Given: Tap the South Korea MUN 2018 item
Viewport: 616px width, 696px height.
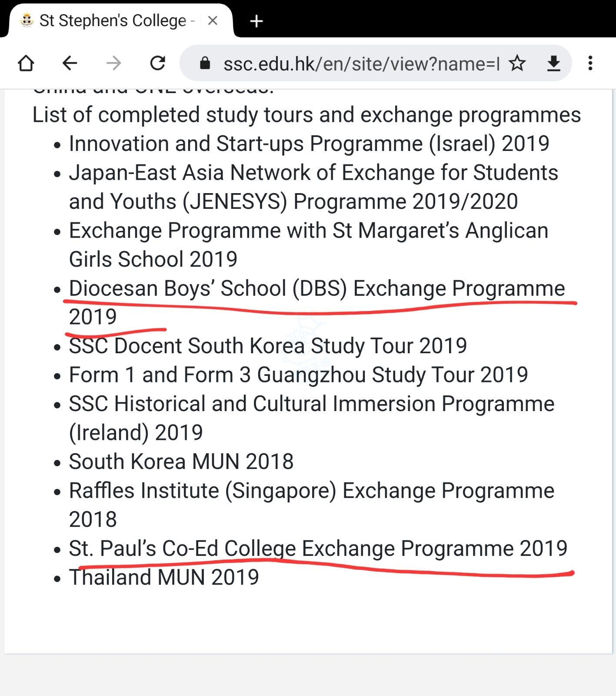Looking at the screenshot, I should tap(181, 462).
